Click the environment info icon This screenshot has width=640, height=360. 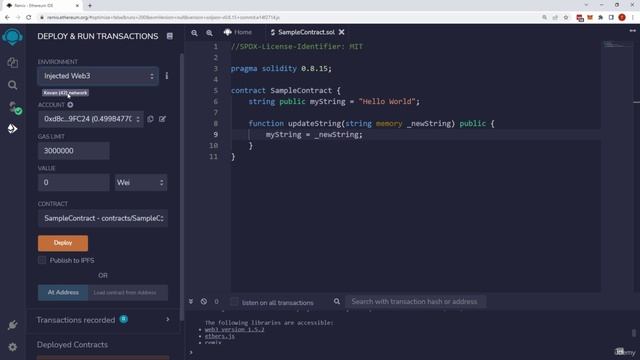pos(167,76)
